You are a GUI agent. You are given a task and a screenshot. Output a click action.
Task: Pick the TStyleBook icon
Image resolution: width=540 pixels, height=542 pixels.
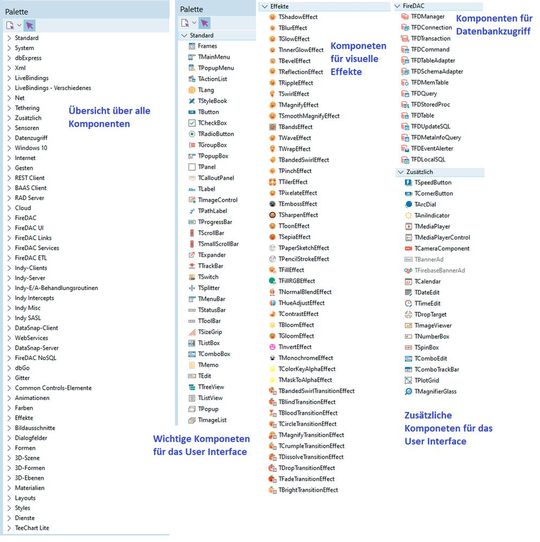click(192, 101)
